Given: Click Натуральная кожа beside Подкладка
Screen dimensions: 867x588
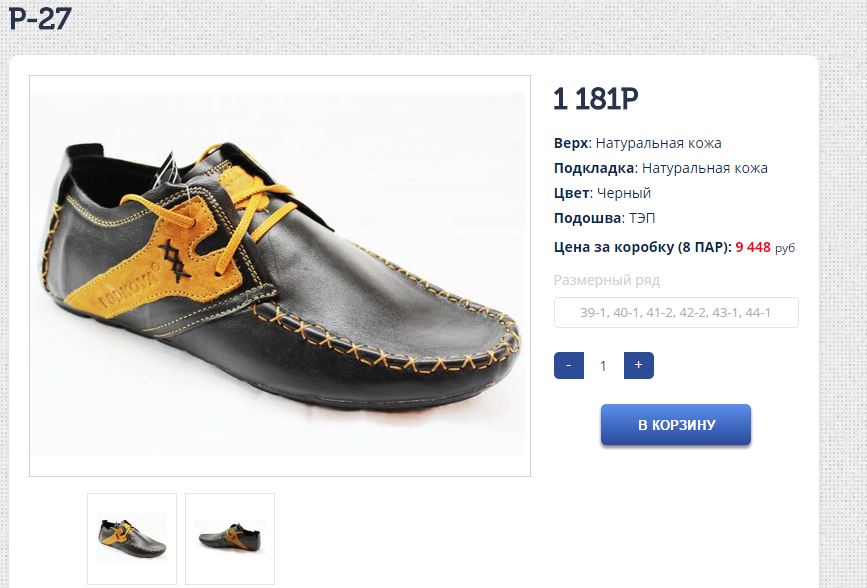Looking at the screenshot, I should tap(704, 168).
